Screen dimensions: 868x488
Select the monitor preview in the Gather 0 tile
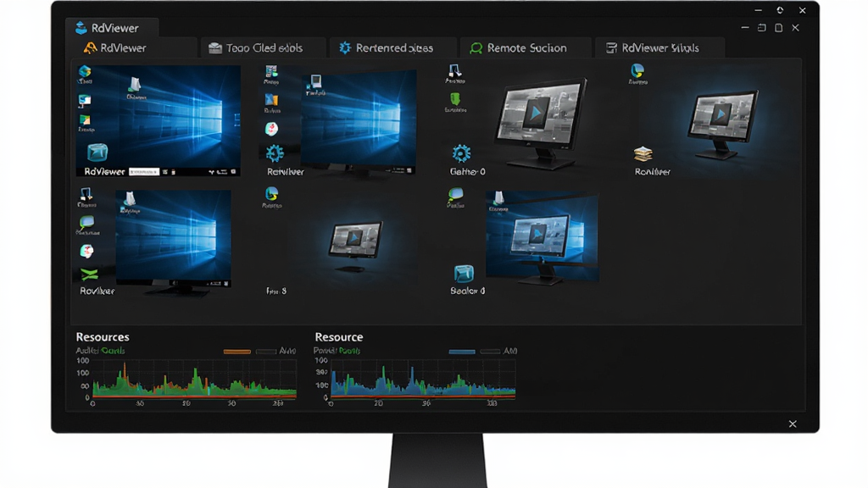(x=540, y=123)
